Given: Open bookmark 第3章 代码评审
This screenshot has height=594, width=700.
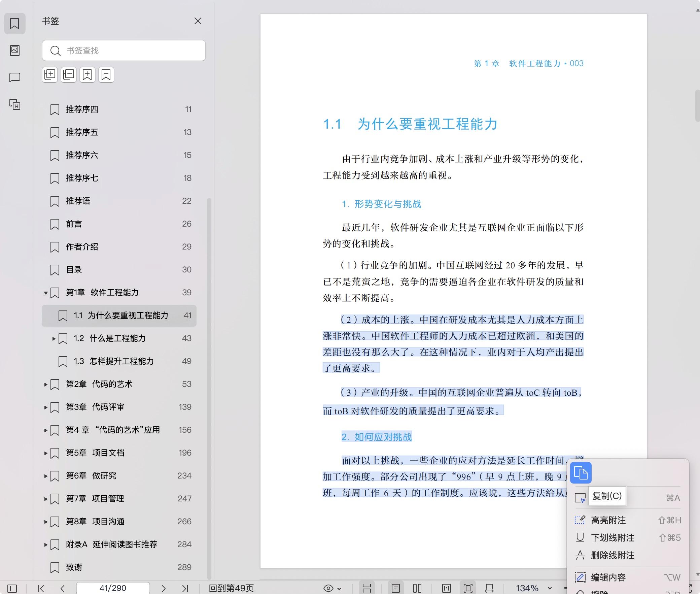Looking at the screenshot, I should tap(95, 407).
